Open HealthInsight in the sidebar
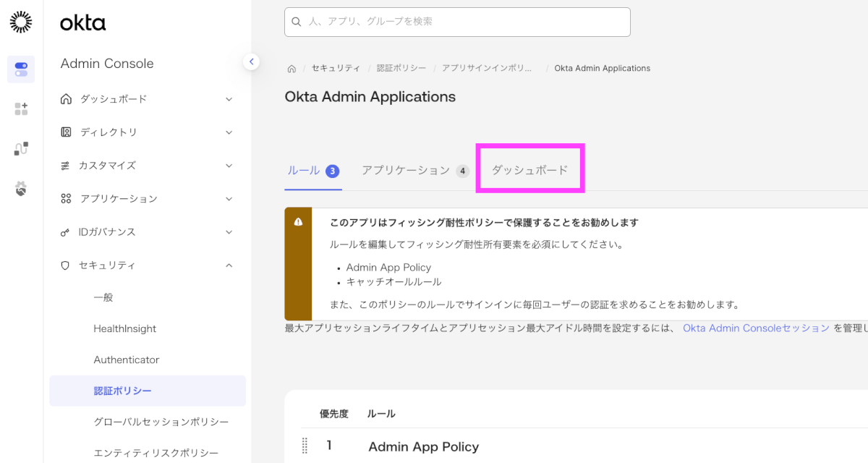Screen dimensions: 868x463 (x=124, y=328)
